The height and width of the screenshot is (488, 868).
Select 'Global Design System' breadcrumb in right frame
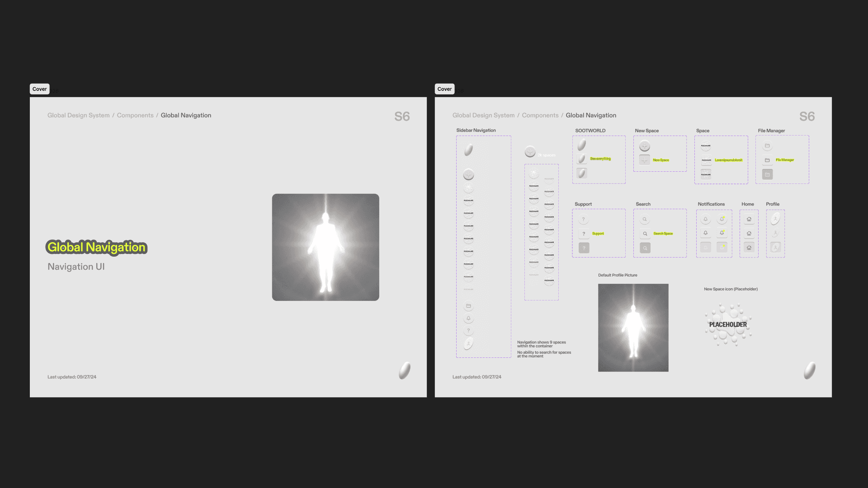coord(483,115)
